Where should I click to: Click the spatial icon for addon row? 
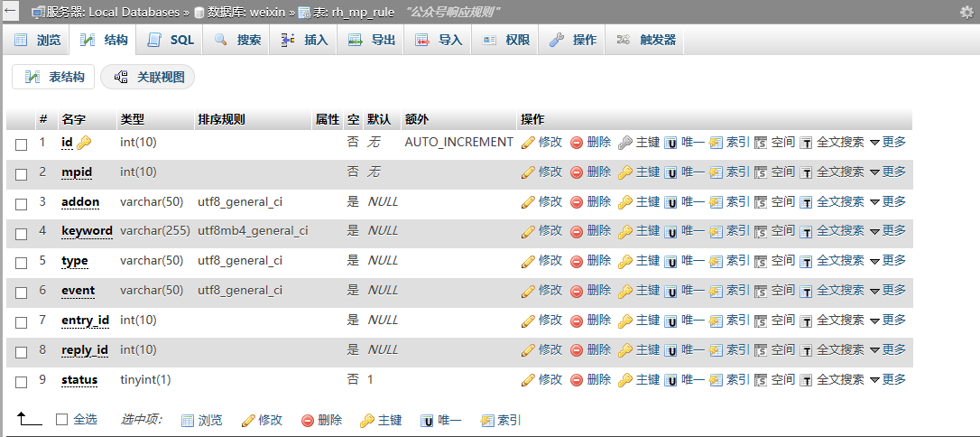coord(761,202)
